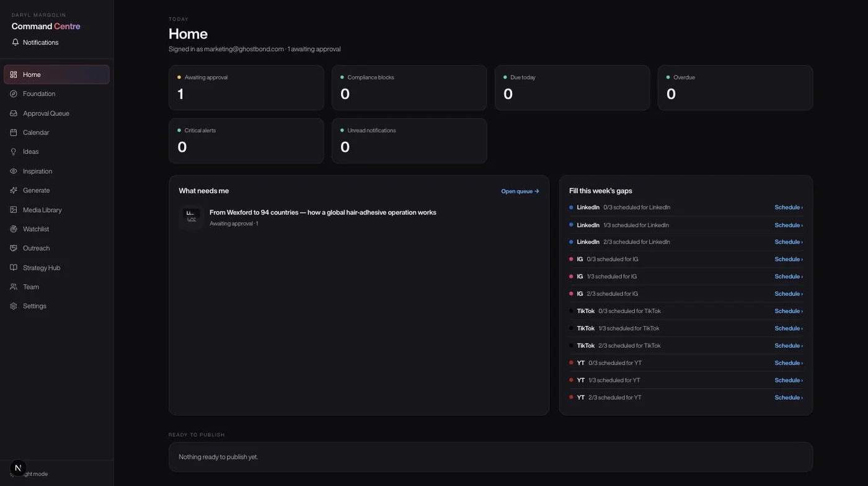Open the Unread notifications stat card
Viewport: 868px width, 486px height.
(x=409, y=141)
